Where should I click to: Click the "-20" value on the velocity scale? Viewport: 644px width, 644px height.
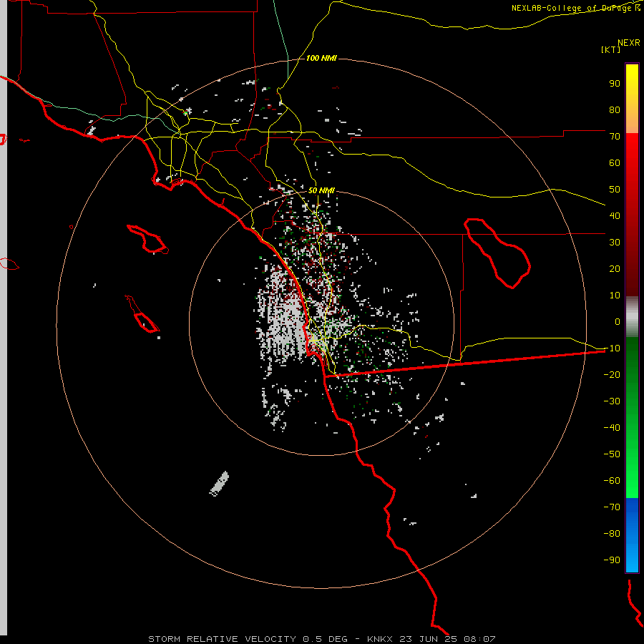coord(612,375)
